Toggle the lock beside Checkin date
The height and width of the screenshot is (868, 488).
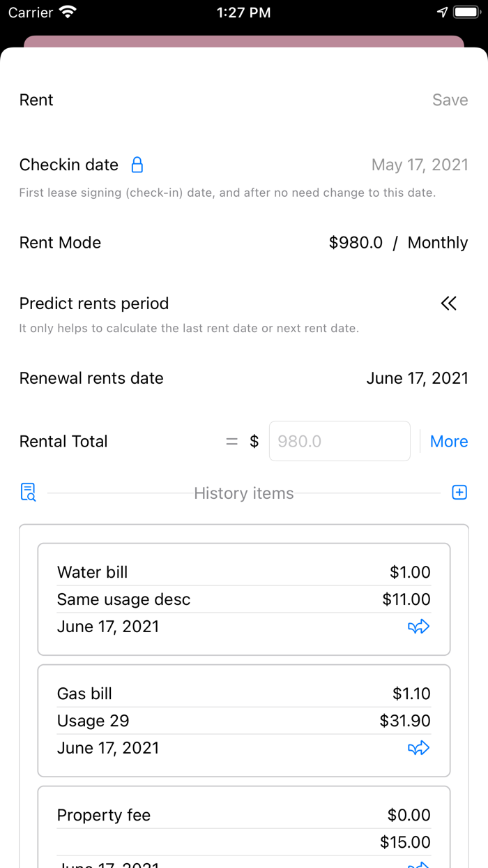click(x=137, y=165)
